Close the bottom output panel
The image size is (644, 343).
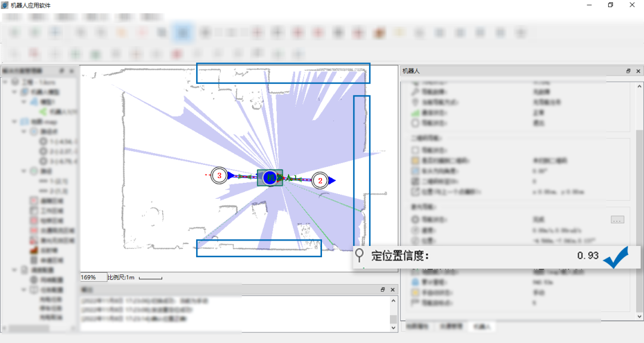pos(392,289)
